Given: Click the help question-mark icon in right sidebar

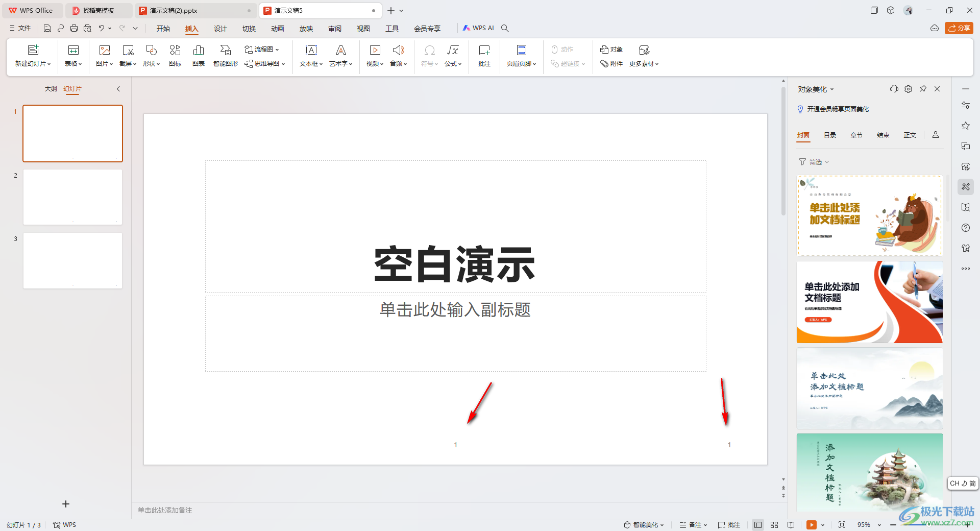Looking at the screenshot, I should click(x=966, y=228).
